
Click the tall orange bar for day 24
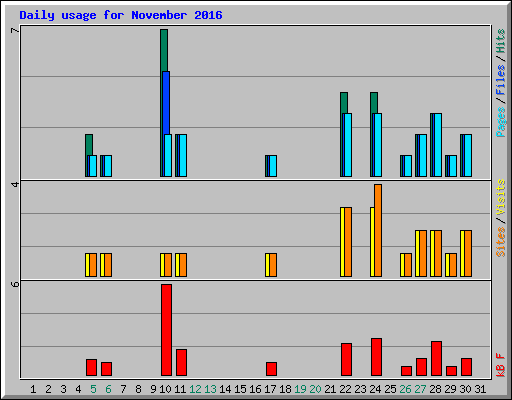(378, 230)
